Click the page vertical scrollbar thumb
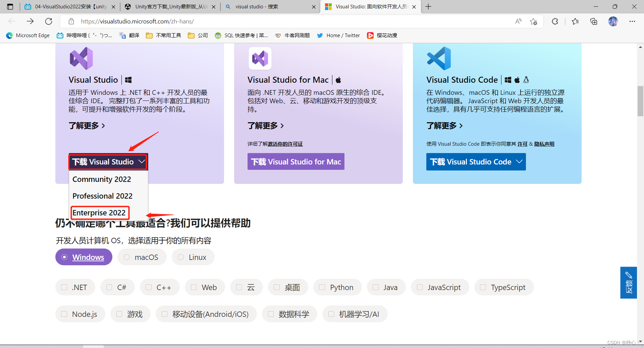644x348 pixels. point(641,101)
